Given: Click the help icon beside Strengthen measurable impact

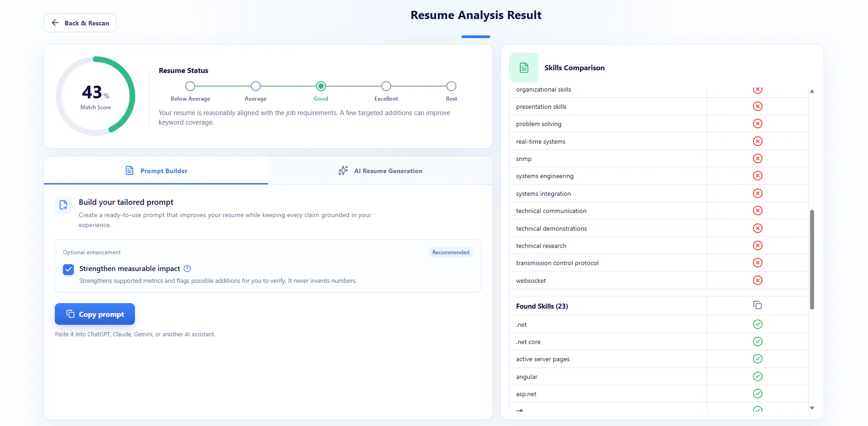Looking at the screenshot, I should coord(187,269).
